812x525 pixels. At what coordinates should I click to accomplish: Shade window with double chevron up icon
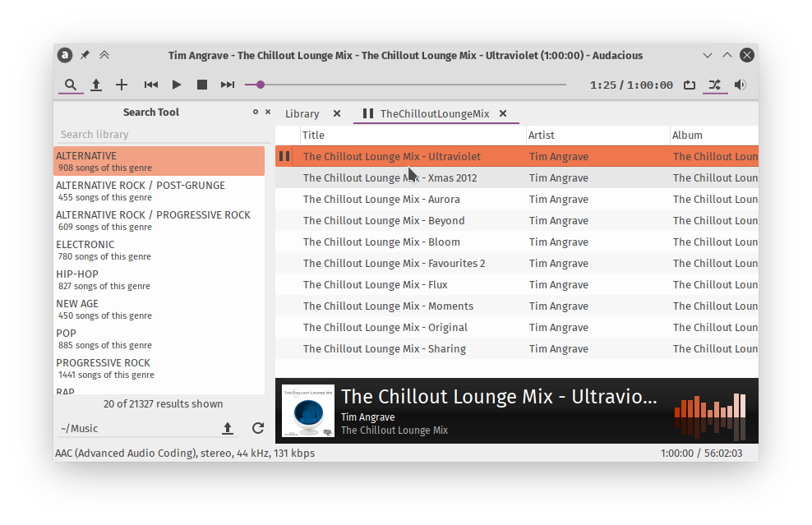[104, 55]
